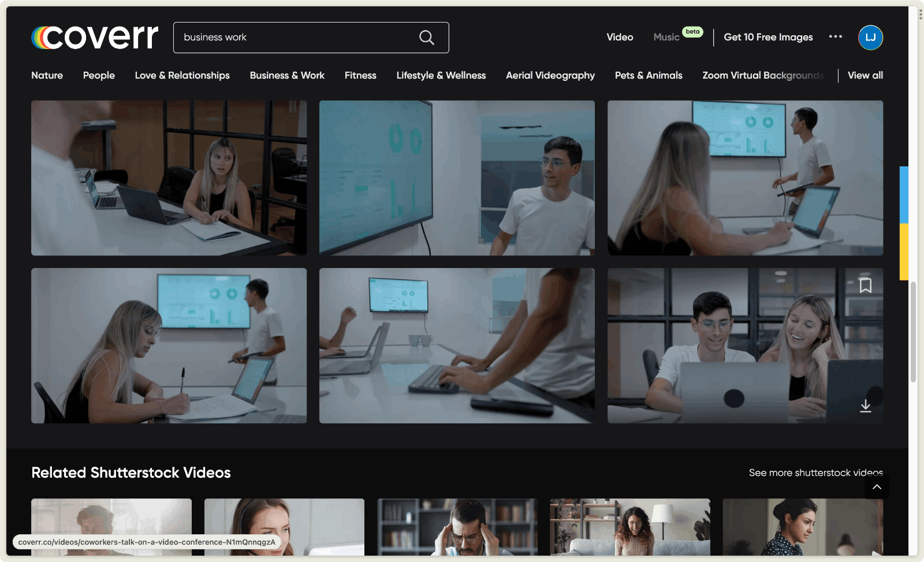Open the woman talking at desk video thumbnail
This screenshot has height=562, width=924.
pyautogui.click(x=169, y=178)
